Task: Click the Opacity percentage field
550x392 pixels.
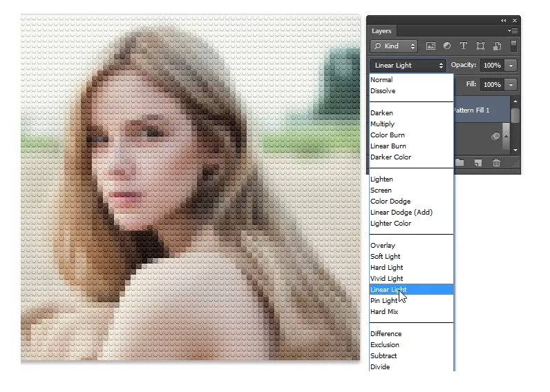Action: pyautogui.click(x=491, y=66)
